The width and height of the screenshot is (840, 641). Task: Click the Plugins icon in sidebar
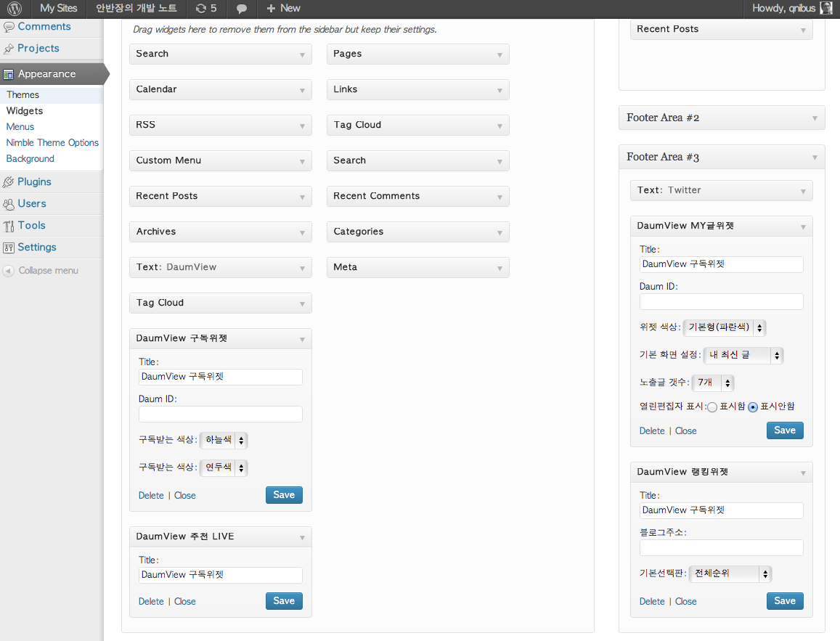pos(9,182)
